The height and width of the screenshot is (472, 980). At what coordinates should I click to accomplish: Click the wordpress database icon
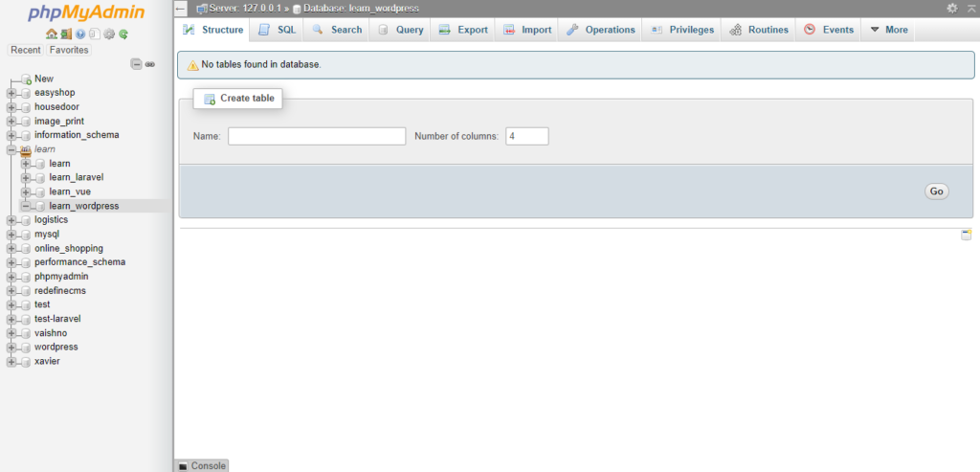(x=26, y=347)
